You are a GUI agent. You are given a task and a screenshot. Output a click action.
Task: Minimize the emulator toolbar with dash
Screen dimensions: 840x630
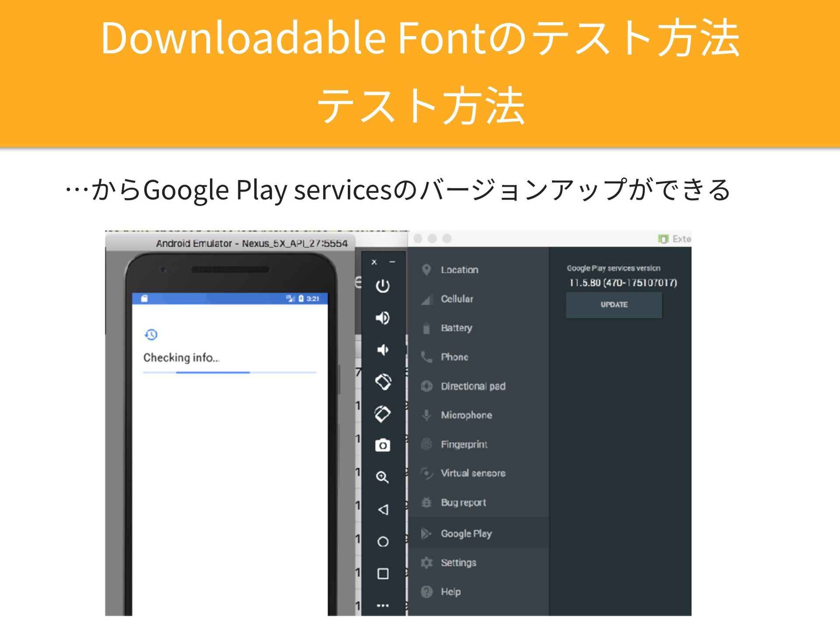click(392, 262)
